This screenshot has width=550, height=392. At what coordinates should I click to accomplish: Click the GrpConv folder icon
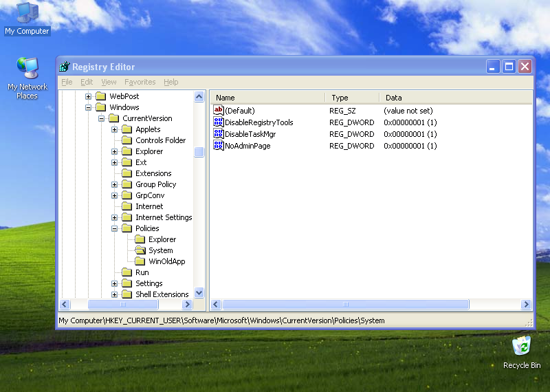(x=127, y=195)
